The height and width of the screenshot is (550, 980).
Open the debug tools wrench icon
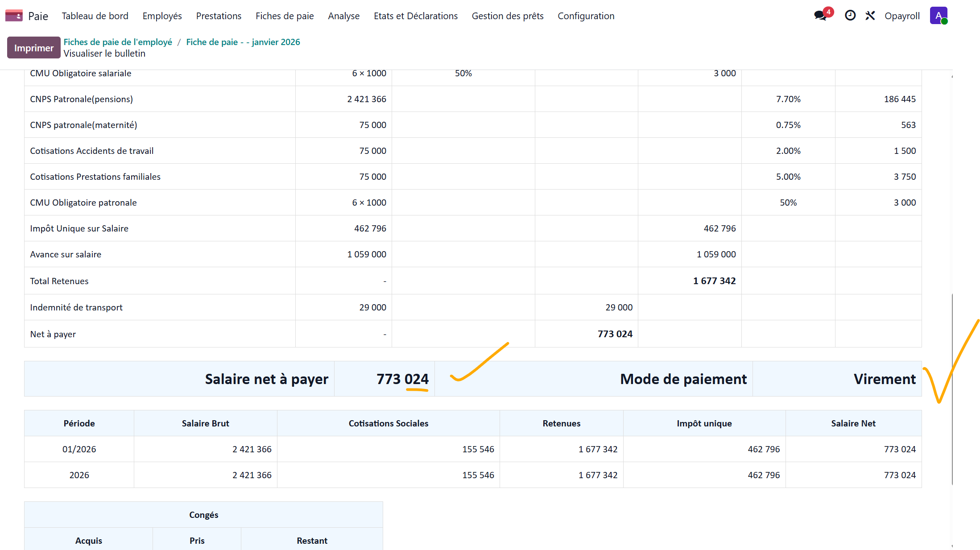(x=870, y=16)
